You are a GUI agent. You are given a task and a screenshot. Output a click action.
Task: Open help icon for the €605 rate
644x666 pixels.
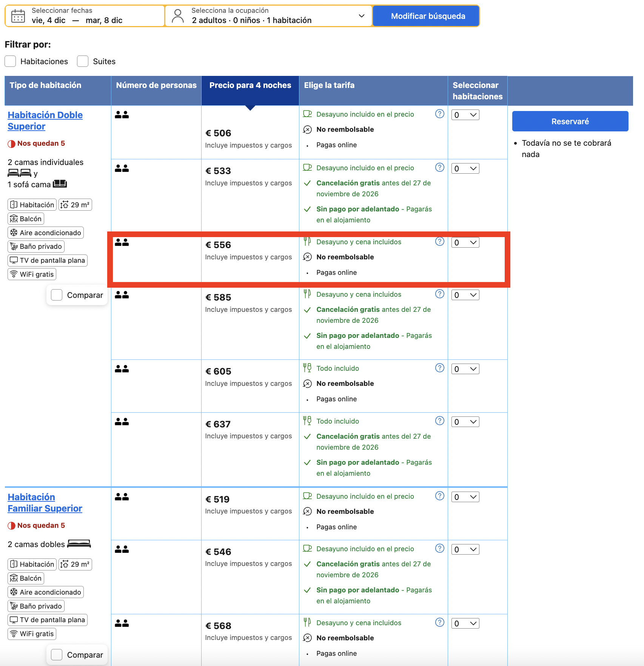(x=439, y=368)
